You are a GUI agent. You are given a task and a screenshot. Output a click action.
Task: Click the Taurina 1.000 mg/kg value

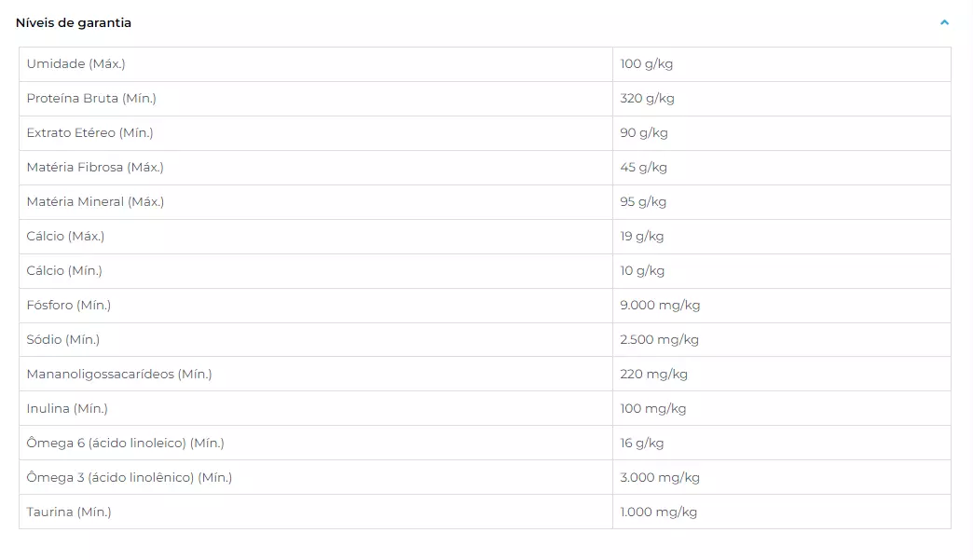tap(658, 512)
